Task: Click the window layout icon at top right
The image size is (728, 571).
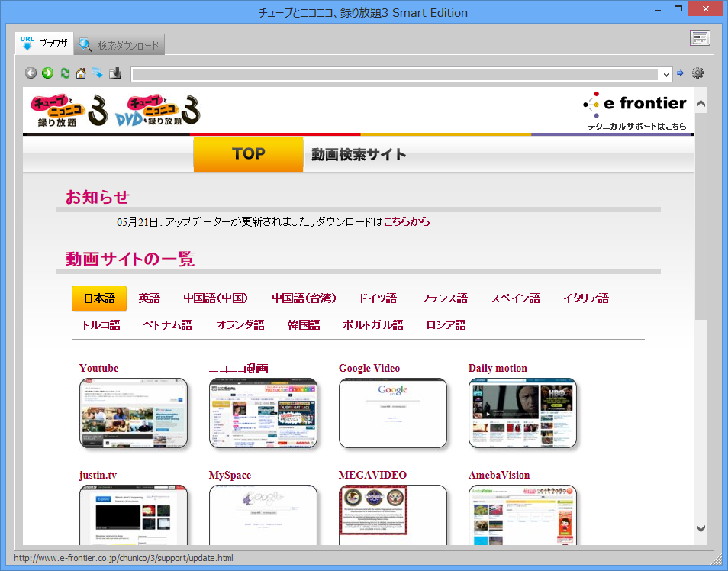Action: pyautogui.click(x=700, y=38)
